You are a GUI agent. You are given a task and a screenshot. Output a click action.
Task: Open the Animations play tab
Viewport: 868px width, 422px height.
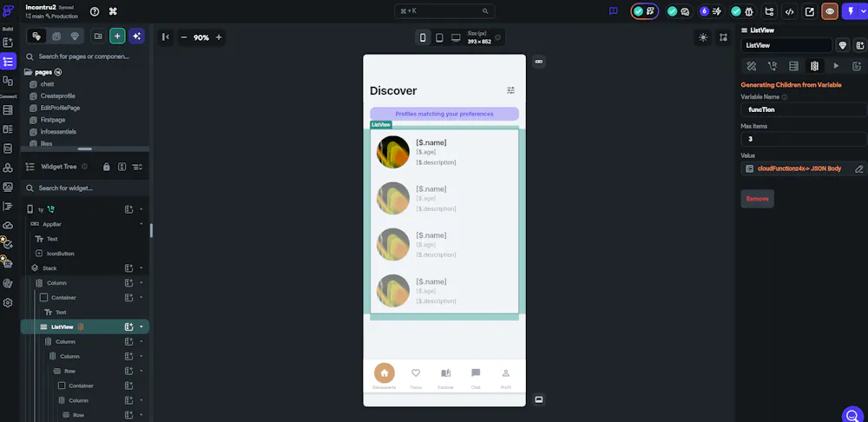tap(836, 66)
